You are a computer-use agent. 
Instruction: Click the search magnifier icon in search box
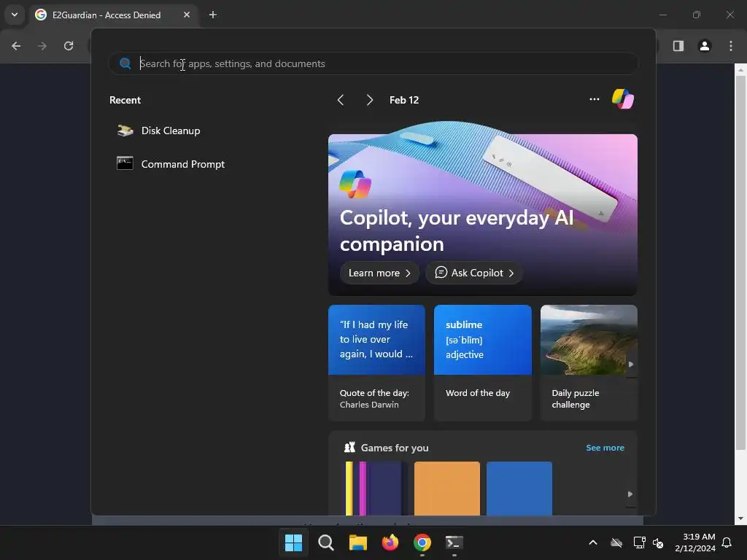[x=125, y=63]
